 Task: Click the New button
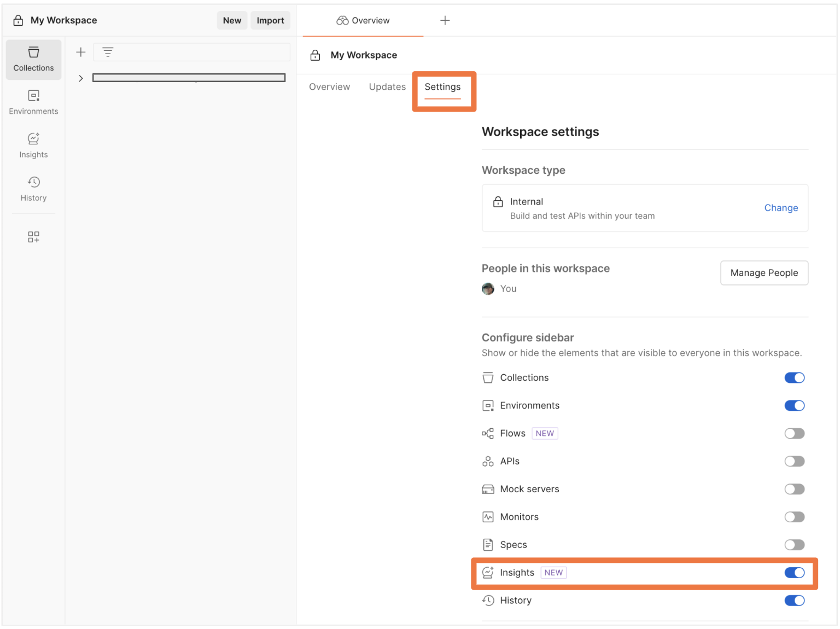232,20
